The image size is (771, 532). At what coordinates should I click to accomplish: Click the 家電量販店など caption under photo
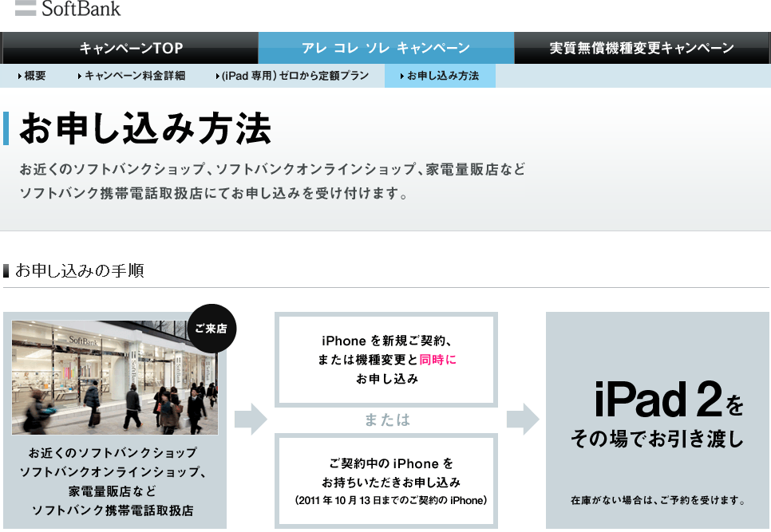pos(113,491)
